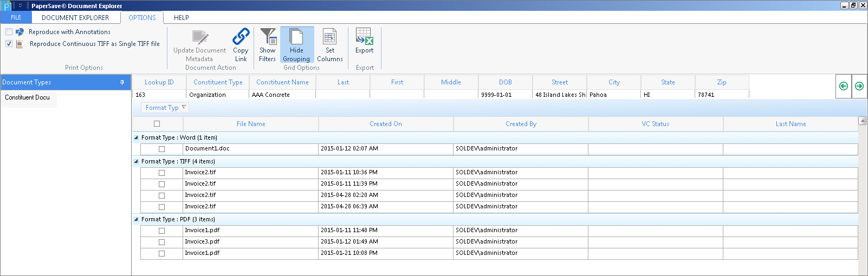
Task: Check the box for Document1.doc
Action: [x=161, y=149]
